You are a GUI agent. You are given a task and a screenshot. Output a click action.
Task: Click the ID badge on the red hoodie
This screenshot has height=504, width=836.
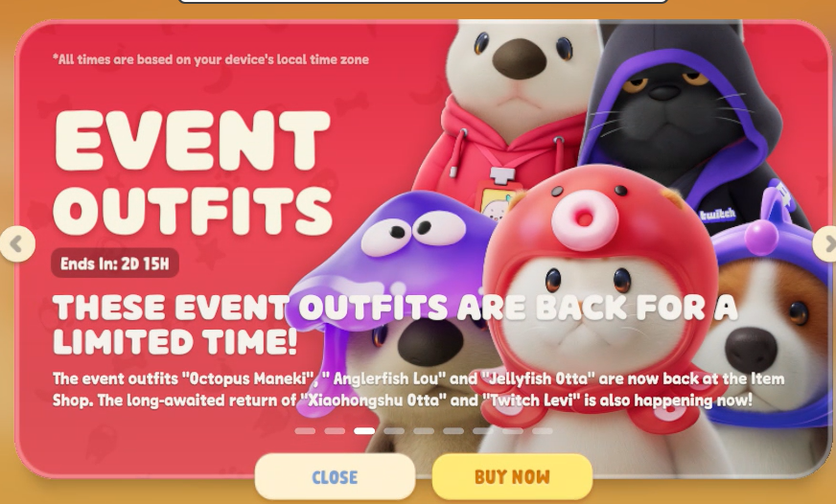[x=497, y=201]
